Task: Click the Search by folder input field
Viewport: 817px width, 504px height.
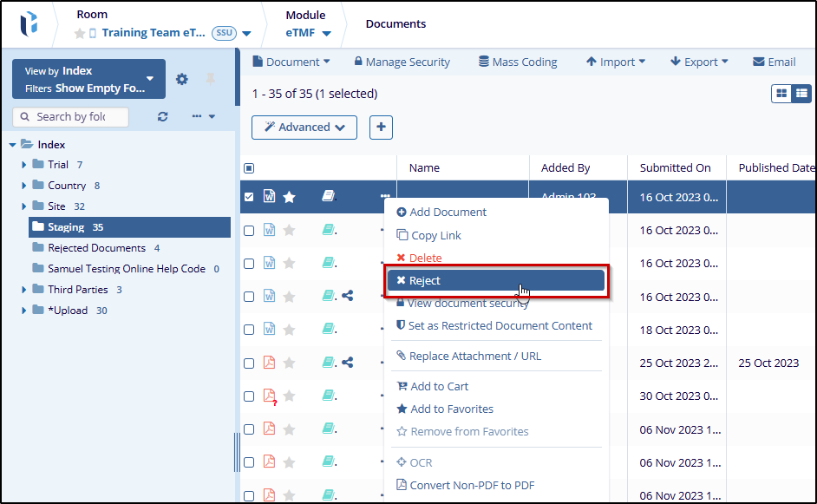Action: 71,116
